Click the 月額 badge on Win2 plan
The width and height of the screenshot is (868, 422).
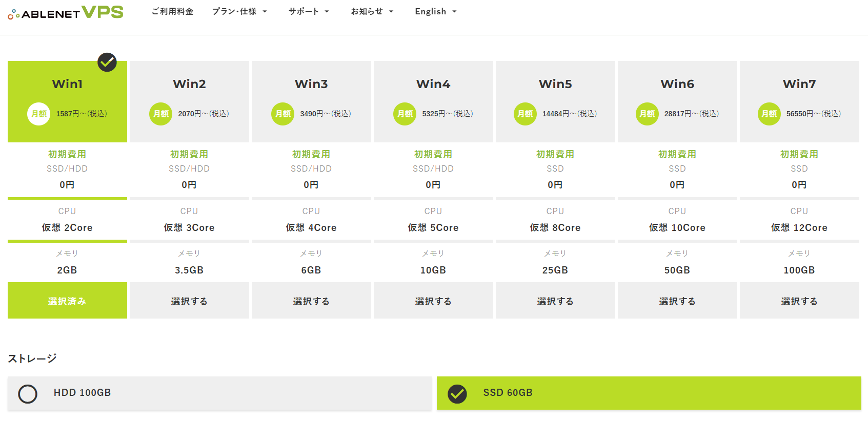pos(160,114)
